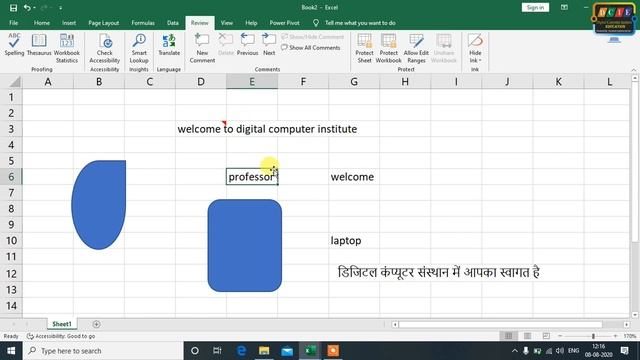Click the Zoom Out minus button

click(560, 336)
